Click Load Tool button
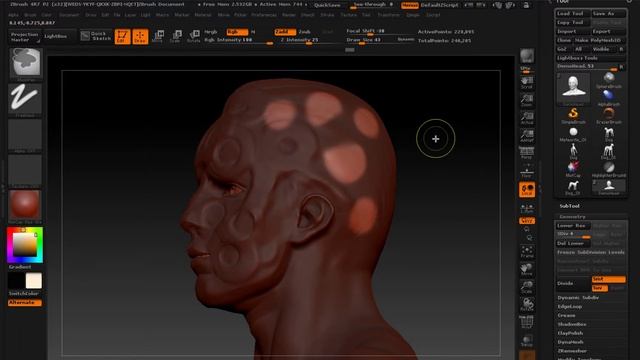The width and height of the screenshot is (640, 360). click(x=573, y=13)
